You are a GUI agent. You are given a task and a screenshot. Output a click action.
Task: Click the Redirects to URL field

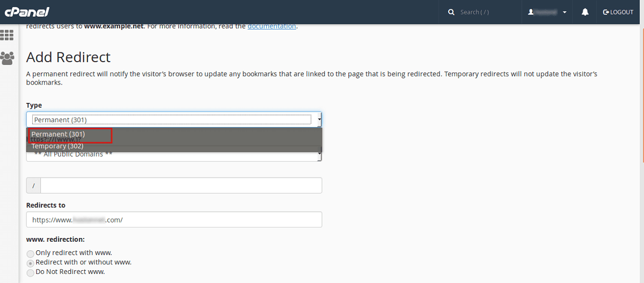[174, 220]
